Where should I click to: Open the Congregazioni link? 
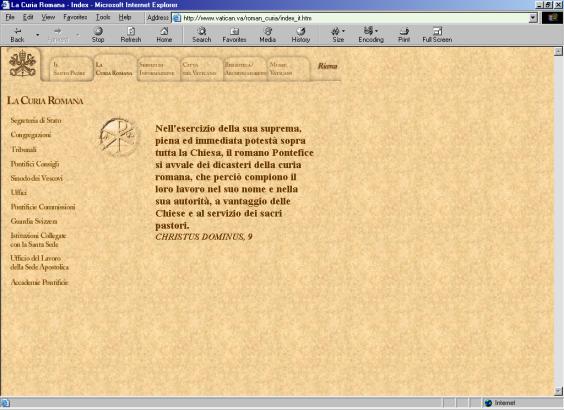pyautogui.click(x=31, y=135)
